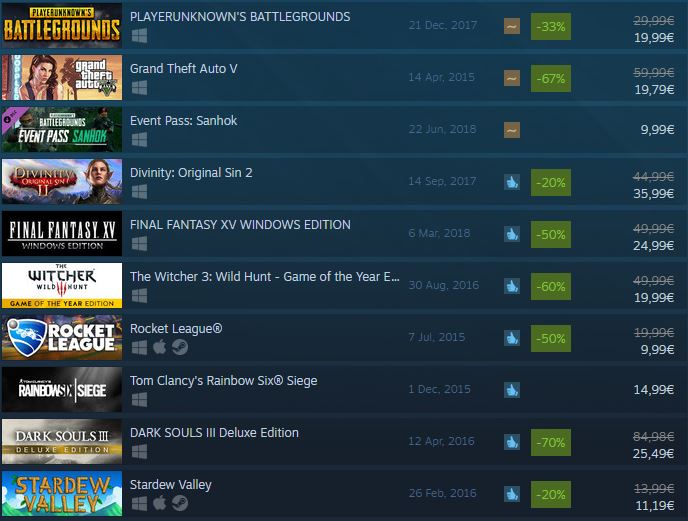Click the 9,99€ price for Event Pass: Sanhok
The width and height of the screenshot is (688, 521).
click(657, 129)
